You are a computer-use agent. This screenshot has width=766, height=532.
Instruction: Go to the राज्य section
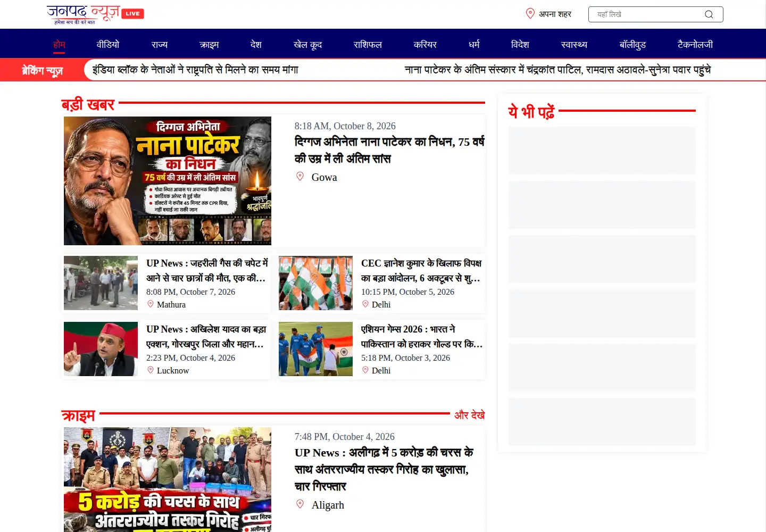(160, 44)
